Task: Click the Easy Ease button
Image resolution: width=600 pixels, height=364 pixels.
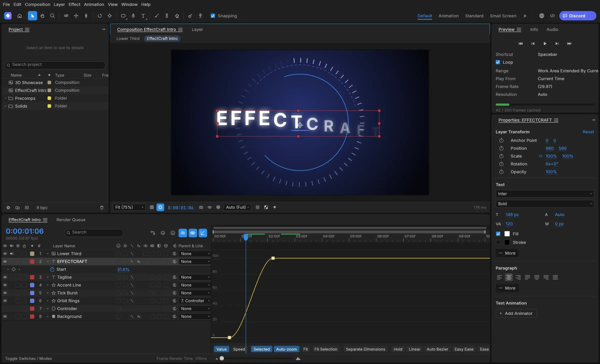Action: click(464, 349)
